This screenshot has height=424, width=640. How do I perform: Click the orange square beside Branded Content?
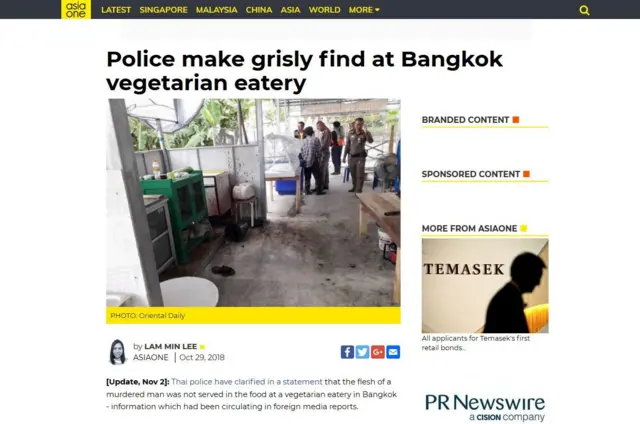[516, 120]
